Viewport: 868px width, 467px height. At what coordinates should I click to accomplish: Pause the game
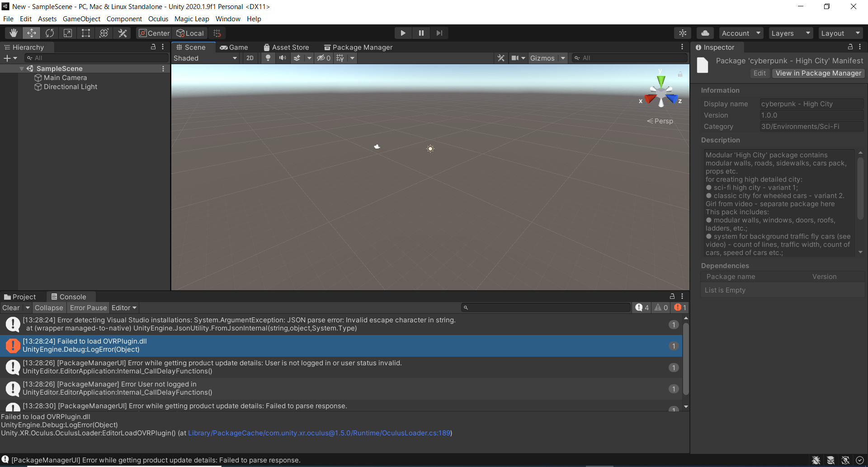click(421, 33)
